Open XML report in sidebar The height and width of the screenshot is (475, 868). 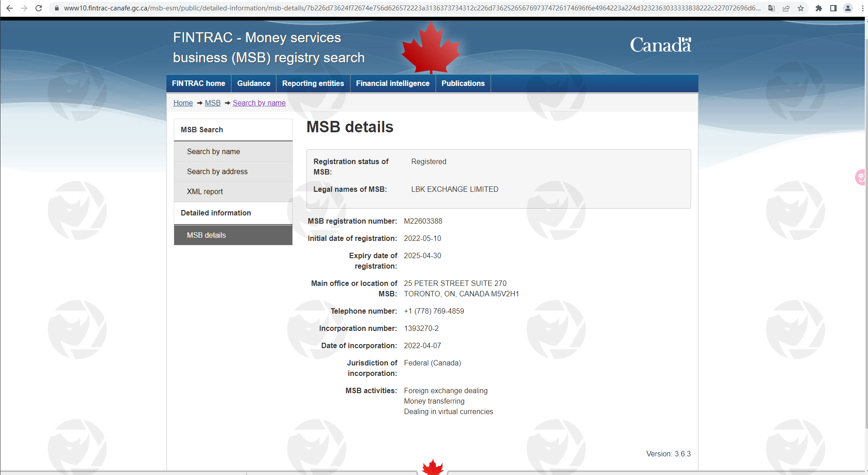pyautogui.click(x=205, y=192)
